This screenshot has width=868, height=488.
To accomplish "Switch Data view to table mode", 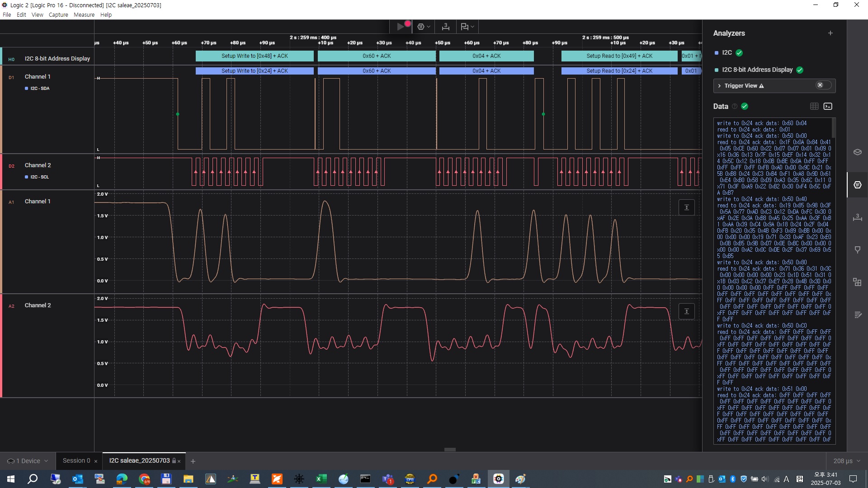I will 814,106.
